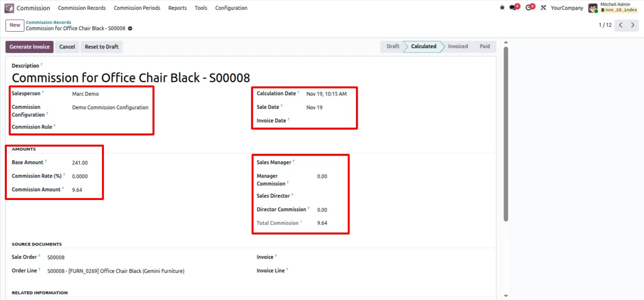Follow the Commission Records breadcrumb link
Screen dimensions: 644x300
(x=49, y=22)
